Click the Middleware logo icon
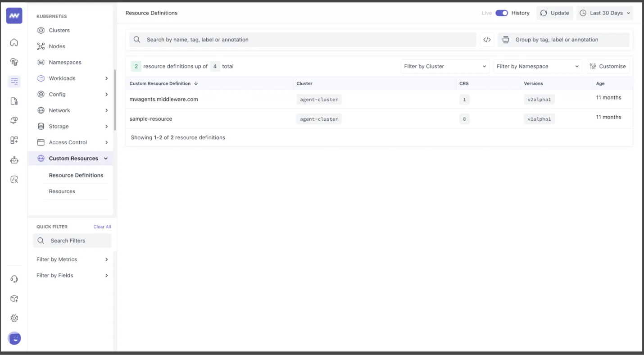 (x=14, y=16)
